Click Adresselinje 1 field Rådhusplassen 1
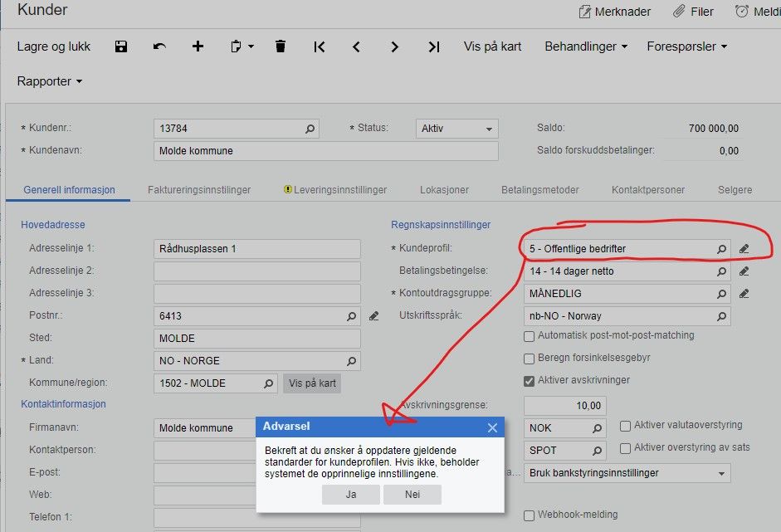 coord(257,248)
